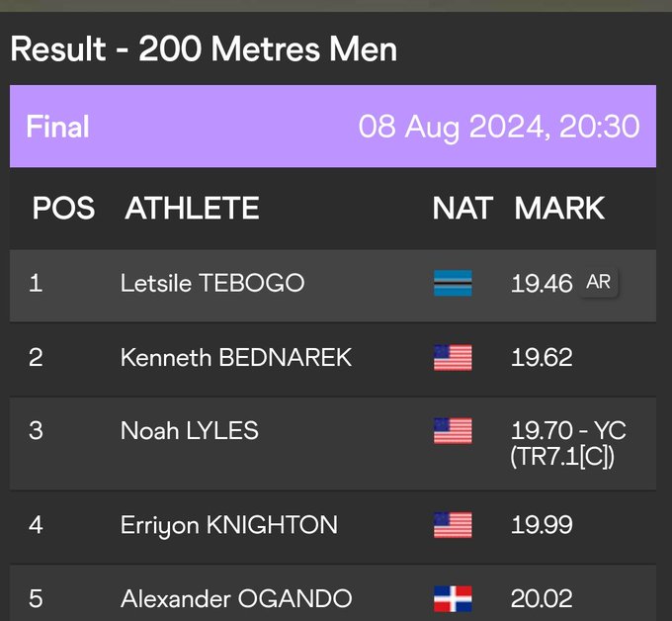Click Kenneth Bednarek's USA flag
The image size is (672, 621).
coord(453,357)
